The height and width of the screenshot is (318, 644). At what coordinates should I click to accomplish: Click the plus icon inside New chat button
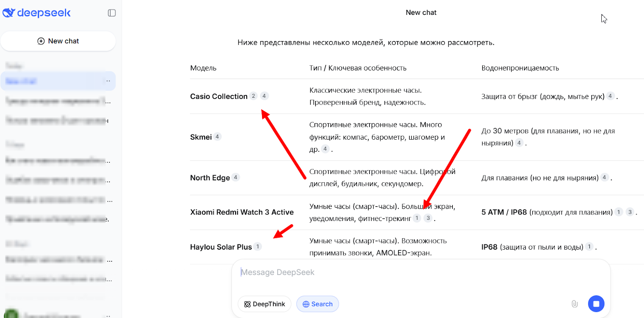point(40,41)
